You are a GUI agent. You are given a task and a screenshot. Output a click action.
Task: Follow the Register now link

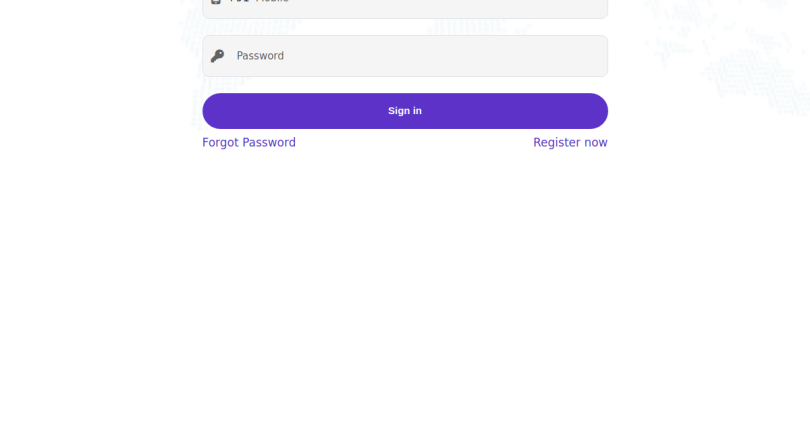point(570,142)
